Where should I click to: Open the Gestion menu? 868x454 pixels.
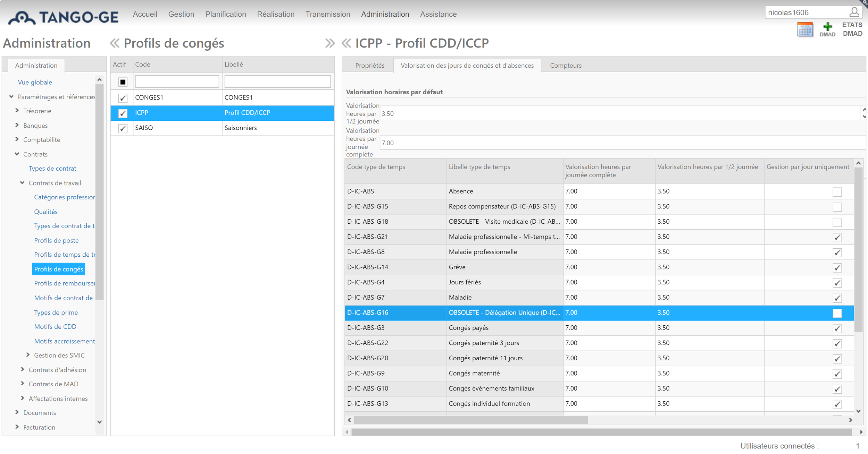click(x=181, y=14)
